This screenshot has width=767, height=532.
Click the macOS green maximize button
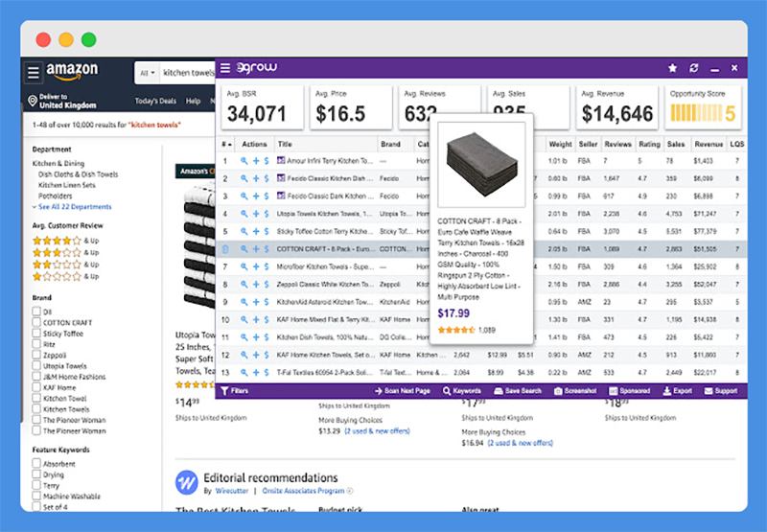pos(88,39)
